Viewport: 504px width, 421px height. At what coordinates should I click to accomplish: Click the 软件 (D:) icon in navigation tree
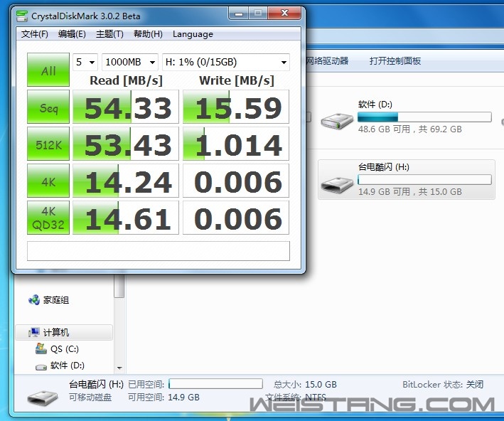point(41,366)
